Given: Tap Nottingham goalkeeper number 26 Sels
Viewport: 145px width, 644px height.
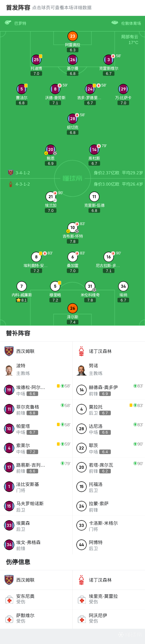Looking at the screenshot, I should coord(72,308).
